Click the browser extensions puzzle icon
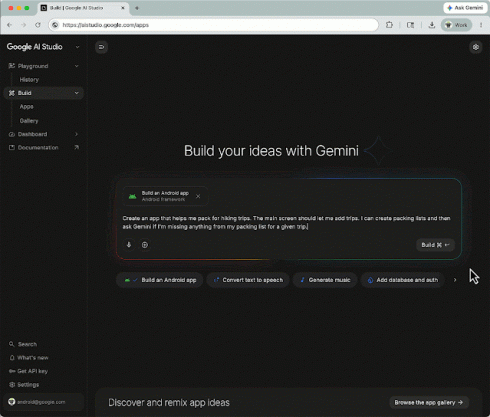 pos(389,25)
